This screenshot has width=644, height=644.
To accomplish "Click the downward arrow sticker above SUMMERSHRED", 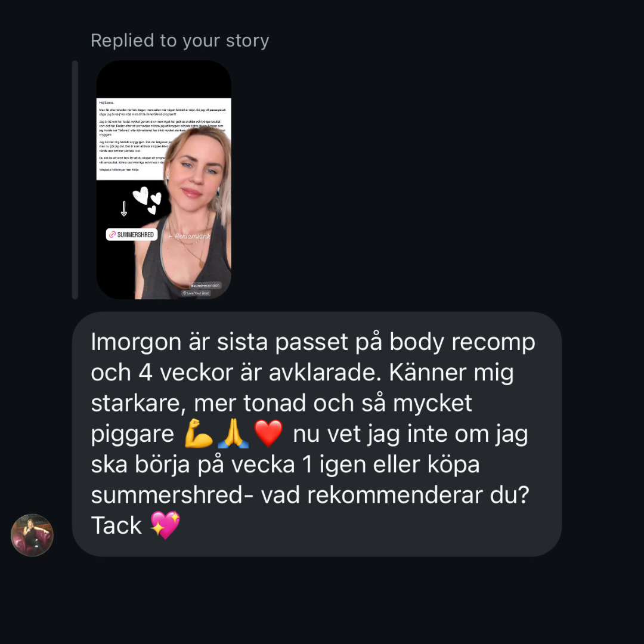I will pos(123,209).
